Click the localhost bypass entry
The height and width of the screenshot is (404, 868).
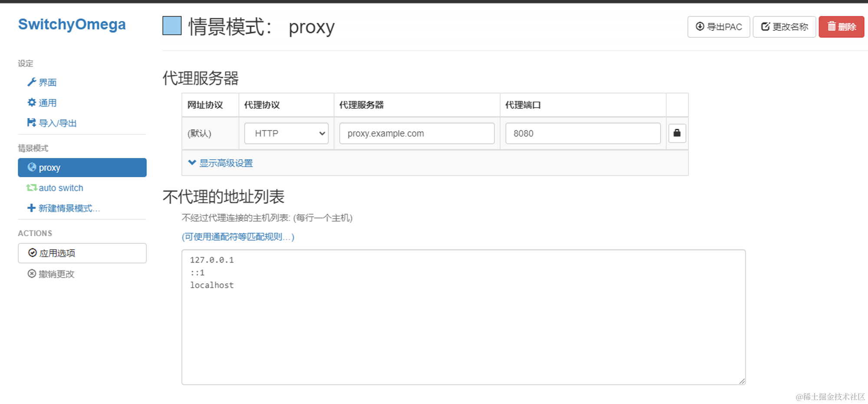click(x=212, y=285)
